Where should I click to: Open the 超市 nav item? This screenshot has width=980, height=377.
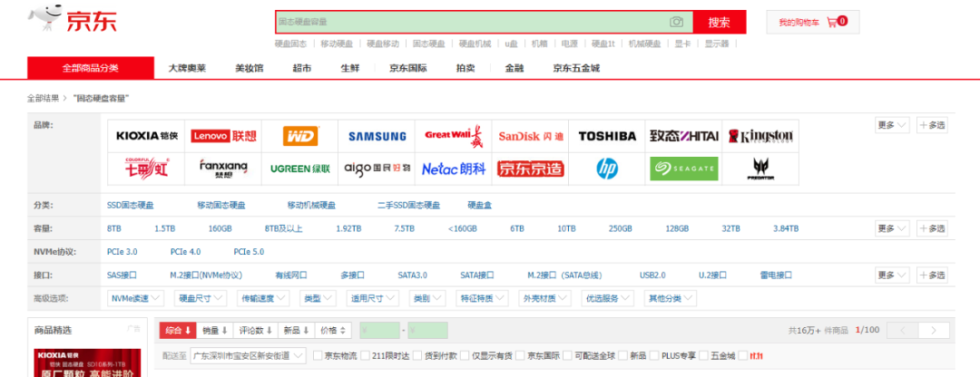point(302,68)
